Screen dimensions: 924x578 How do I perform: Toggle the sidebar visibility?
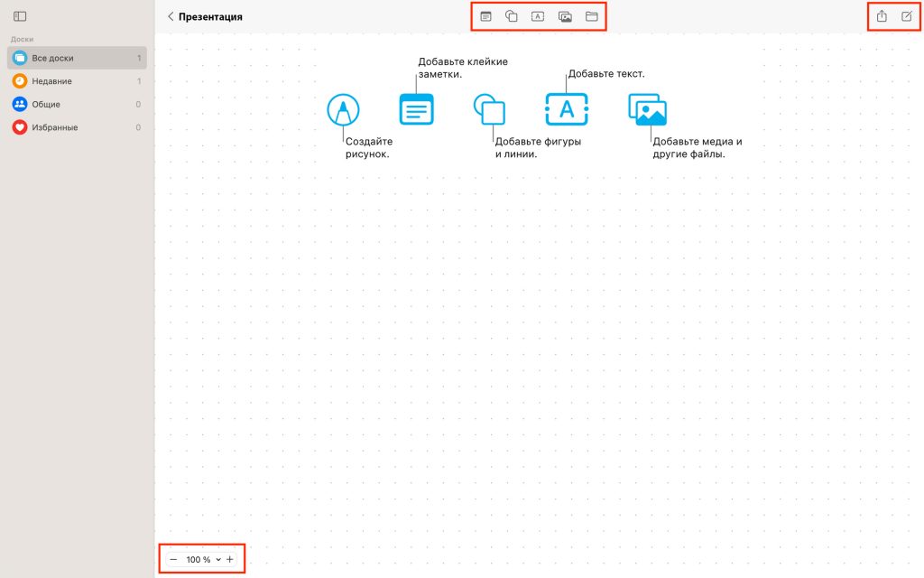20,14
